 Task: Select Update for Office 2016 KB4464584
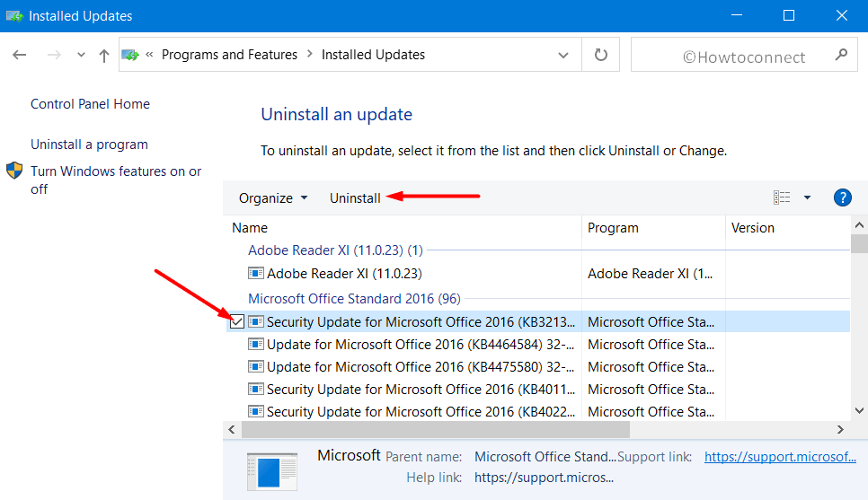(x=538, y=345)
